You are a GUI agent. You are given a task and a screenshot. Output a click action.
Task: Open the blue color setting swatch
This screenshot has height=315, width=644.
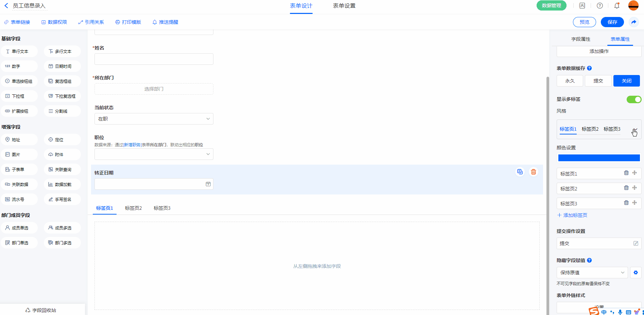[599, 158]
